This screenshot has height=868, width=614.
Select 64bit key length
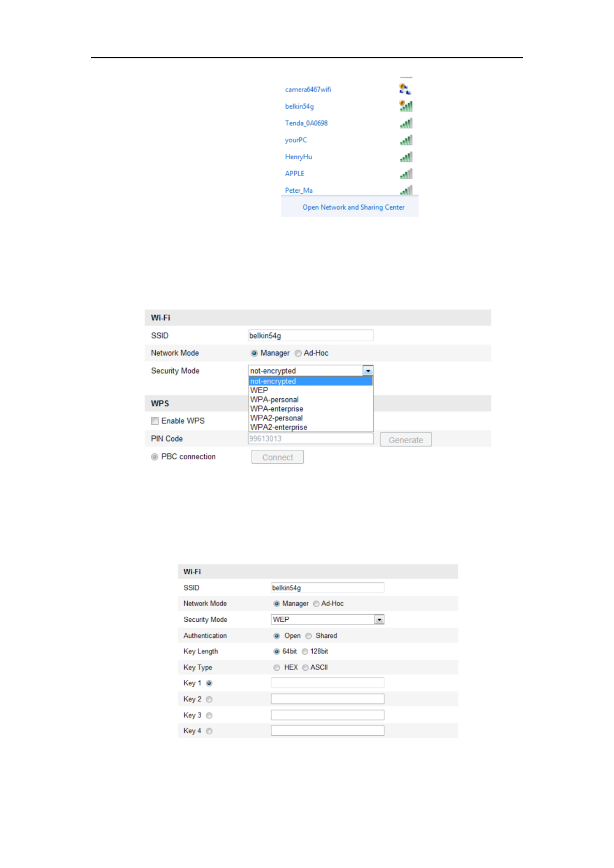(x=276, y=652)
